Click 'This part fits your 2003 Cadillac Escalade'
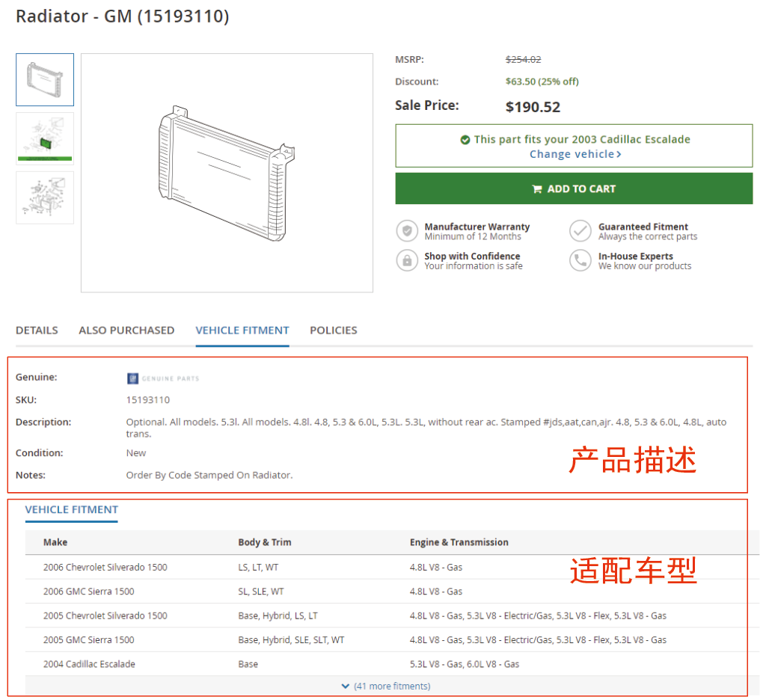769x700 pixels. coord(582,140)
